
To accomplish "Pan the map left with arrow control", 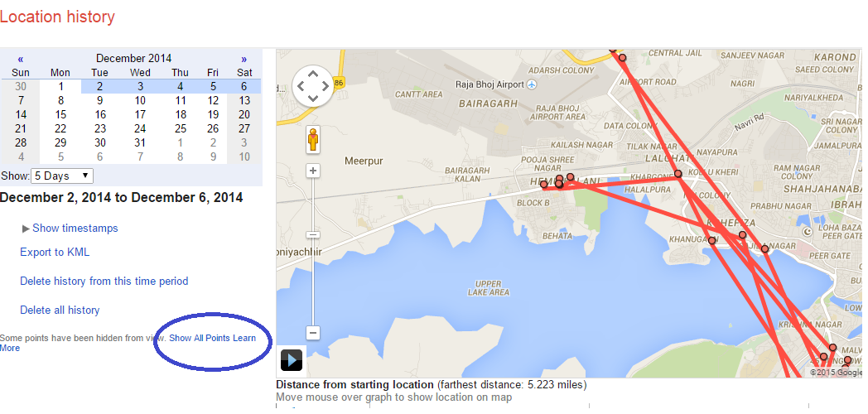I will [x=301, y=86].
